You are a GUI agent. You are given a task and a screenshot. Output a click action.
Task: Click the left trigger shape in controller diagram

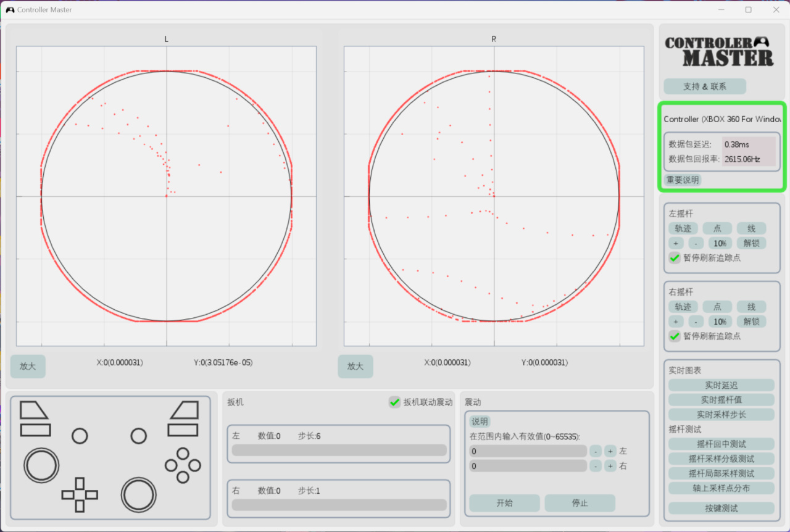33,410
